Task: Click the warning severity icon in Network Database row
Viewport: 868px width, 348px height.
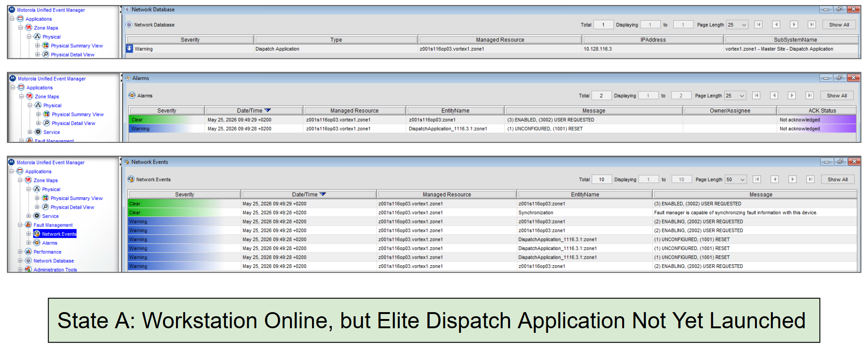Action: 130,48
